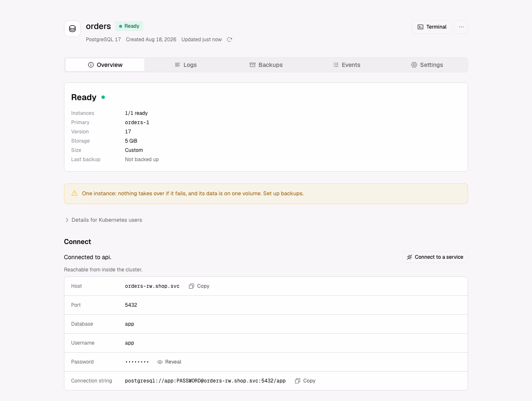Click the single-instance backup warning message
This screenshot has height=401, width=532.
[x=193, y=194]
